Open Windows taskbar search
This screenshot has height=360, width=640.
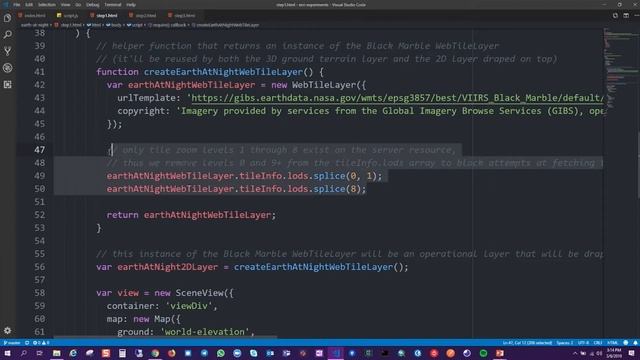pos(24,353)
